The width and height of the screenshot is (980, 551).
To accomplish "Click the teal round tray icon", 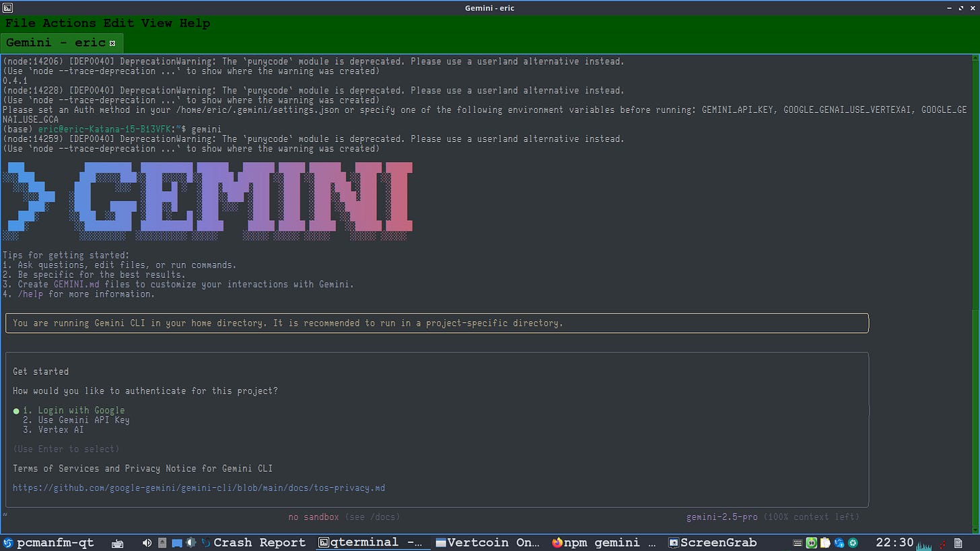I will click(853, 542).
